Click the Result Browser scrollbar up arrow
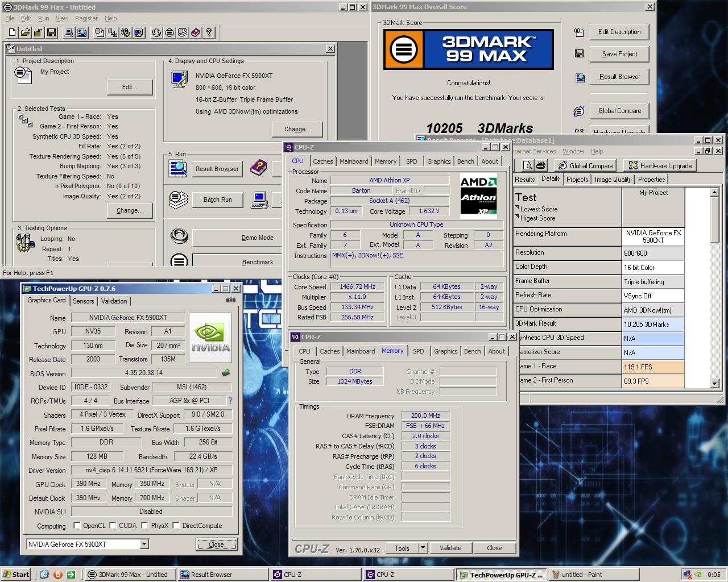This screenshot has width=728, height=582. [715, 192]
